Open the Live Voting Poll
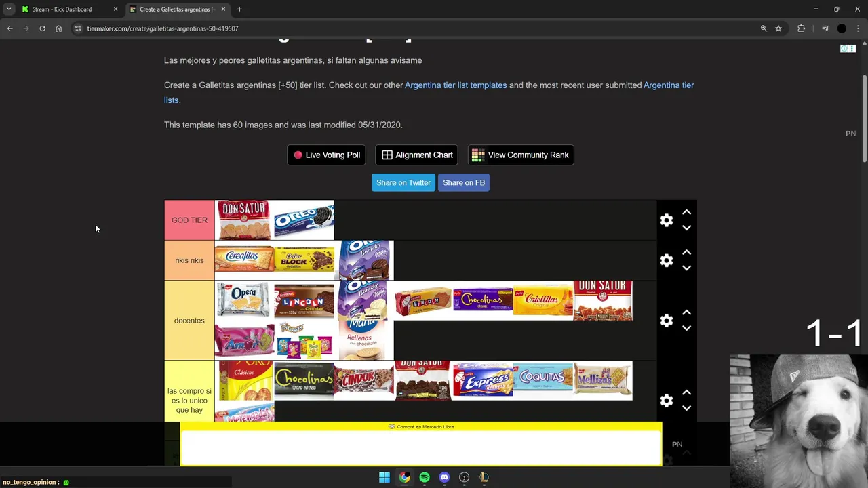This screenshot has height=488, width=868. (326, 155)
